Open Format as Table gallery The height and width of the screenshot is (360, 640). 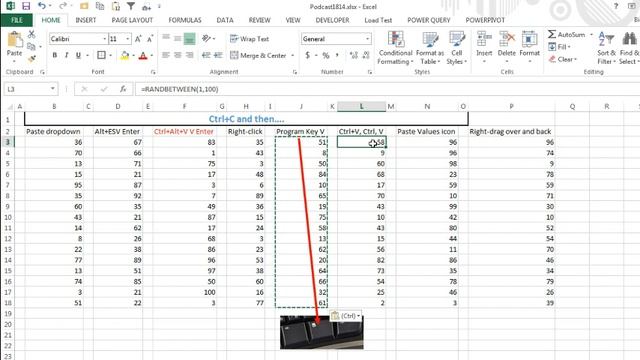[x=430, y=48]
